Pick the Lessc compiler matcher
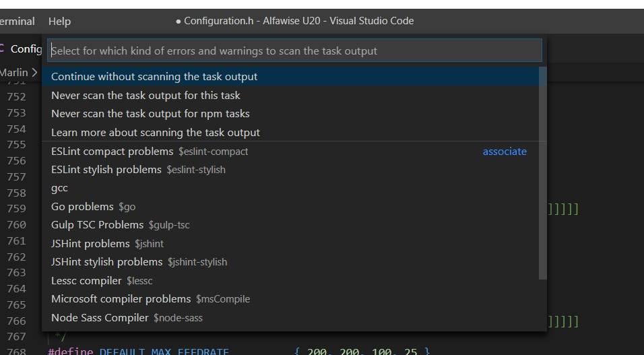Image resolution: width=644 pixels, height=355 pixels. pos(102,280)
